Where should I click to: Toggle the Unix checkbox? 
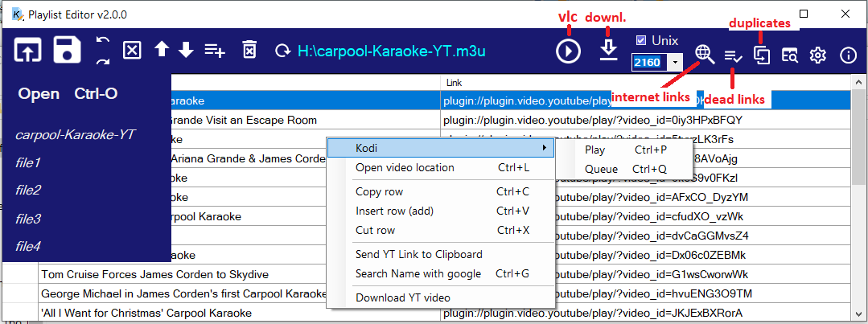pos(642,40)
